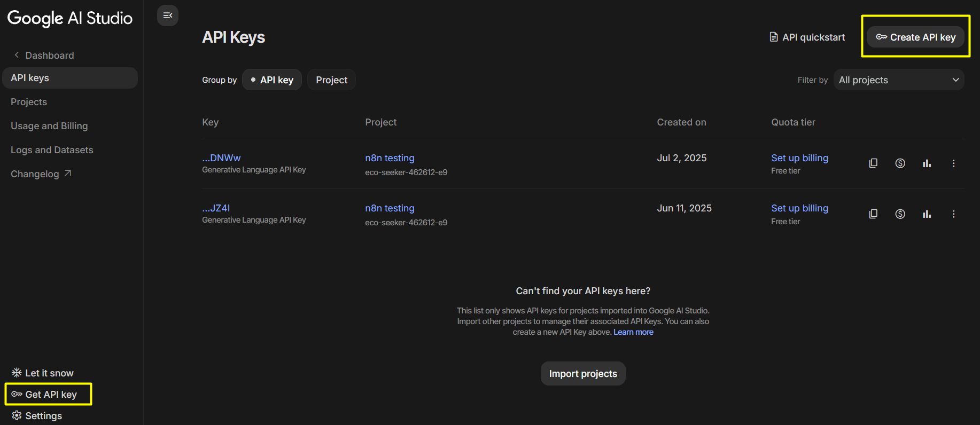Click the Jul 2, 2025 creation date

(682, 158)
